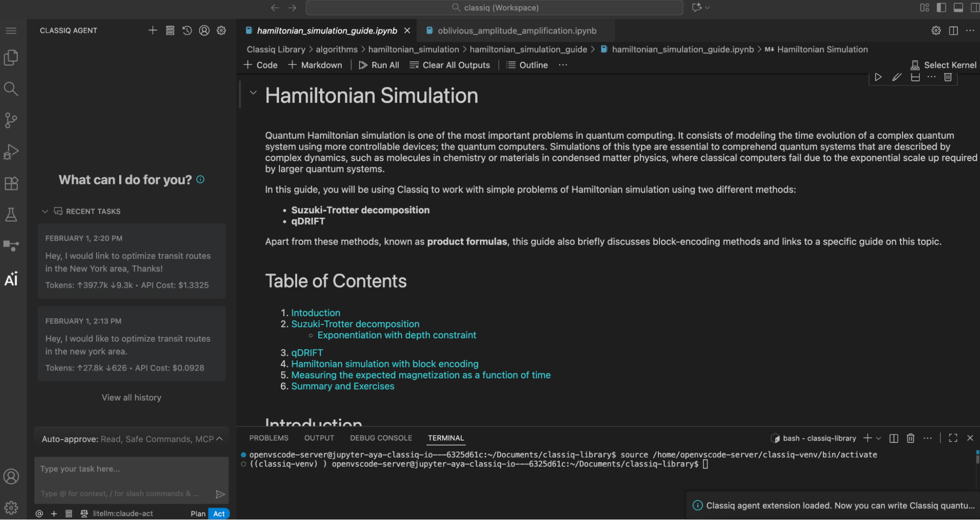This screenshot has width=980, height=520.
Task: Split the editor to the right
Action: [x=953, y=30]
